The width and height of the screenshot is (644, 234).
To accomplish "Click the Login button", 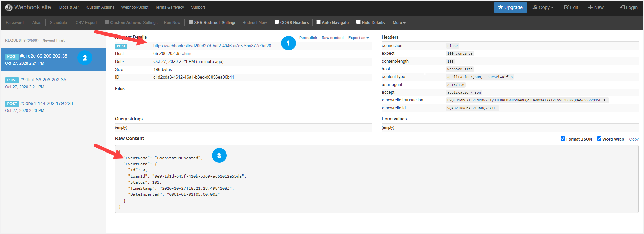I will 628,7.
